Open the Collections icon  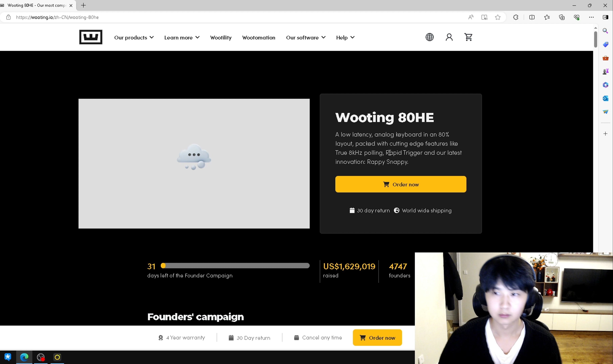click(x=562, y=17)
